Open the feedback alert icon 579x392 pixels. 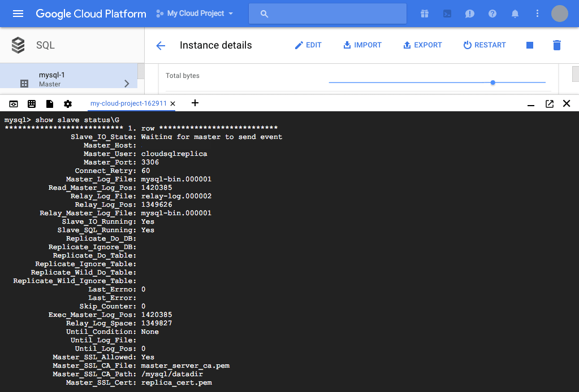[x=470, y=14]
